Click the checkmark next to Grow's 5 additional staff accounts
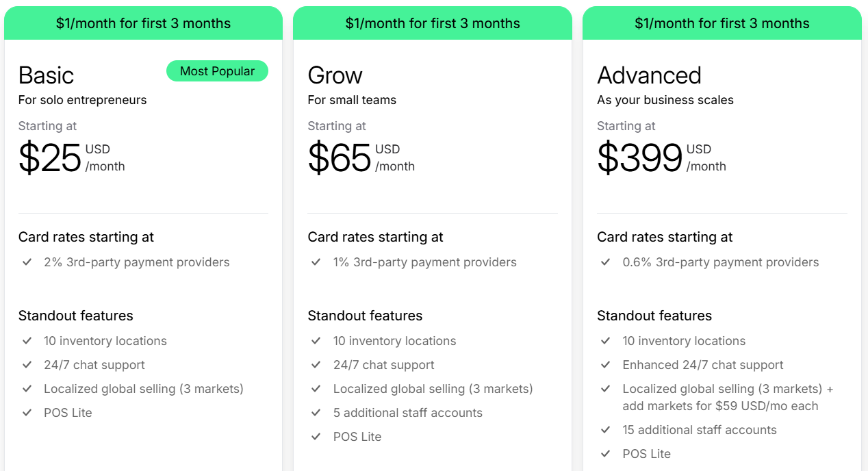Viewport: 868px width, 471px height. (x=316, y=412)
